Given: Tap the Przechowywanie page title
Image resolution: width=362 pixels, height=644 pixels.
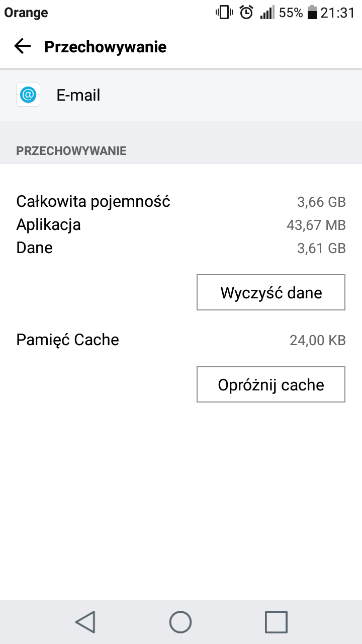Looking at the screenshot, I should (x=105, y=47).
